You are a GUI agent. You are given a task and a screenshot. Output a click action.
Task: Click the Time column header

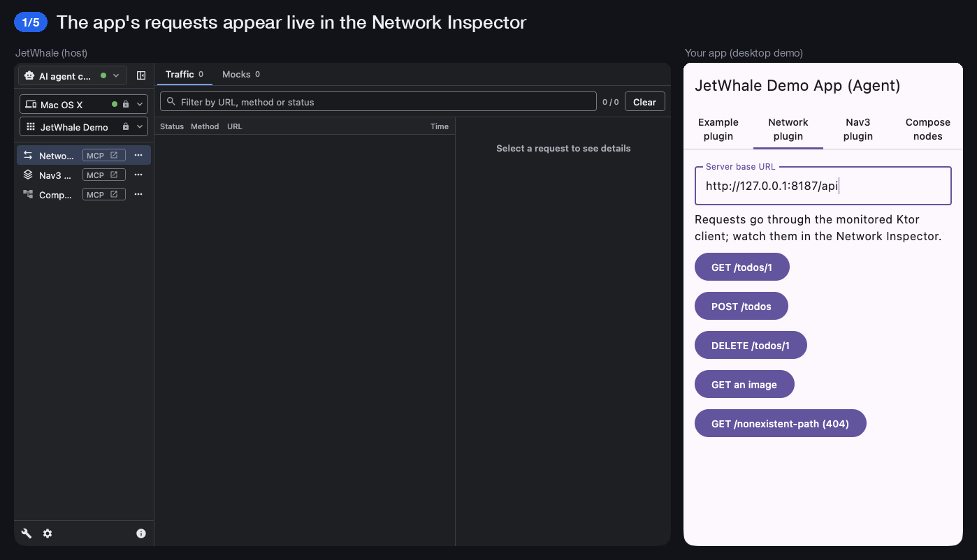click(440, 126)
